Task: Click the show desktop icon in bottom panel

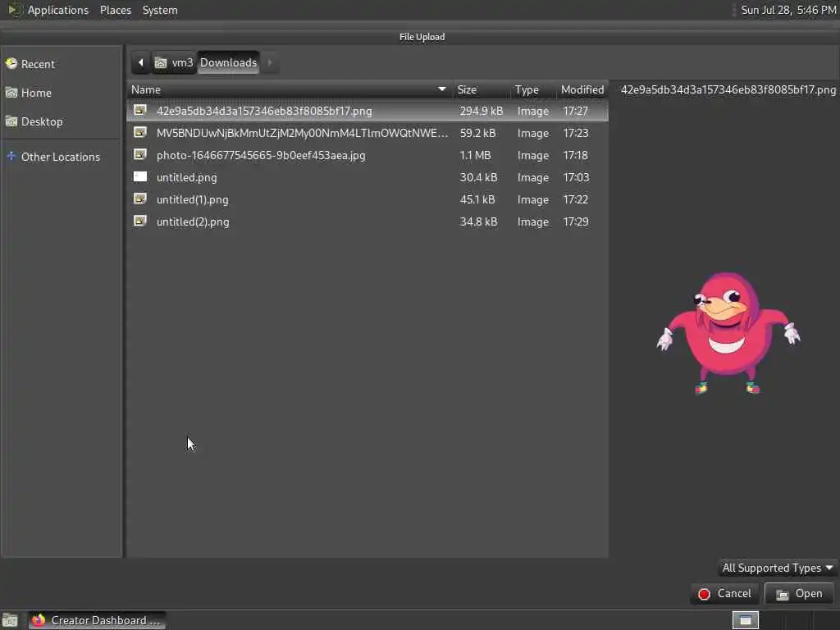Action: point(10,620)
